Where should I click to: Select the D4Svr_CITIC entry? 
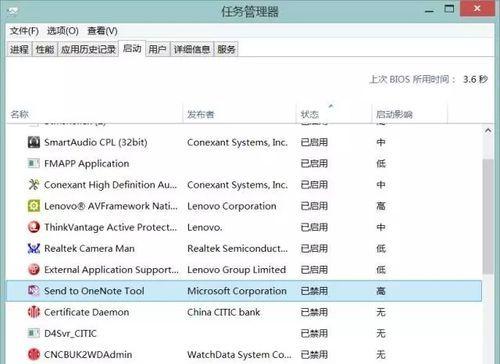click(70, 334)
